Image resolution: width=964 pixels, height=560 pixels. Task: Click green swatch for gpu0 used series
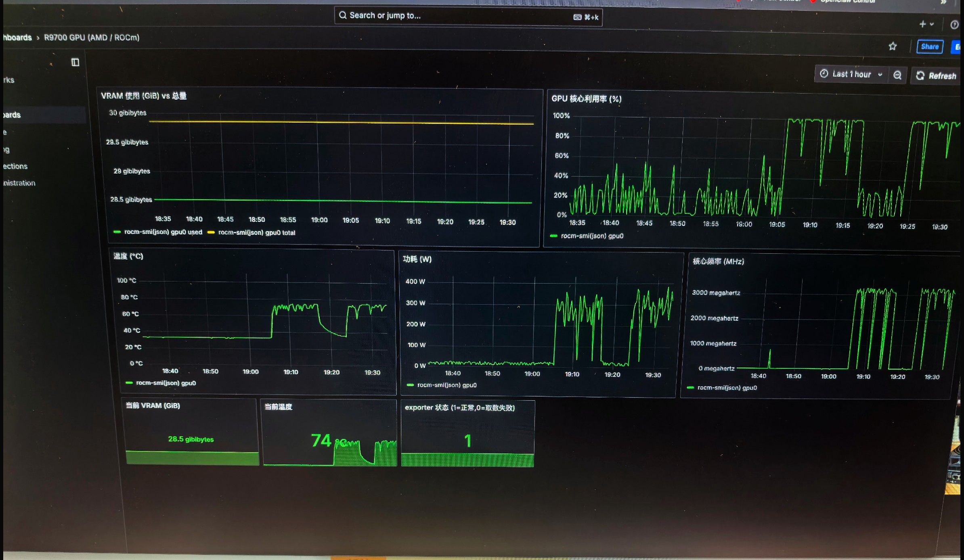117,232
